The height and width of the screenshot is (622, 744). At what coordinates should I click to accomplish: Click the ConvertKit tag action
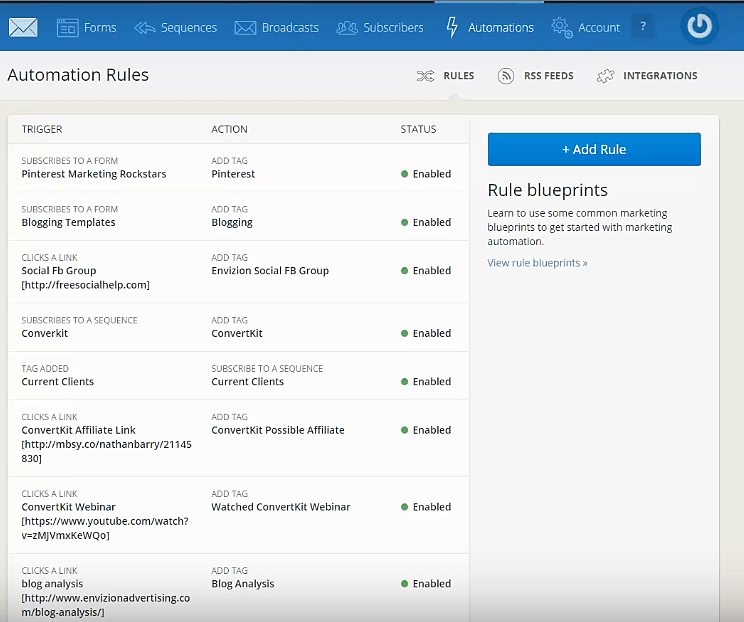click(x=237, y=334)
